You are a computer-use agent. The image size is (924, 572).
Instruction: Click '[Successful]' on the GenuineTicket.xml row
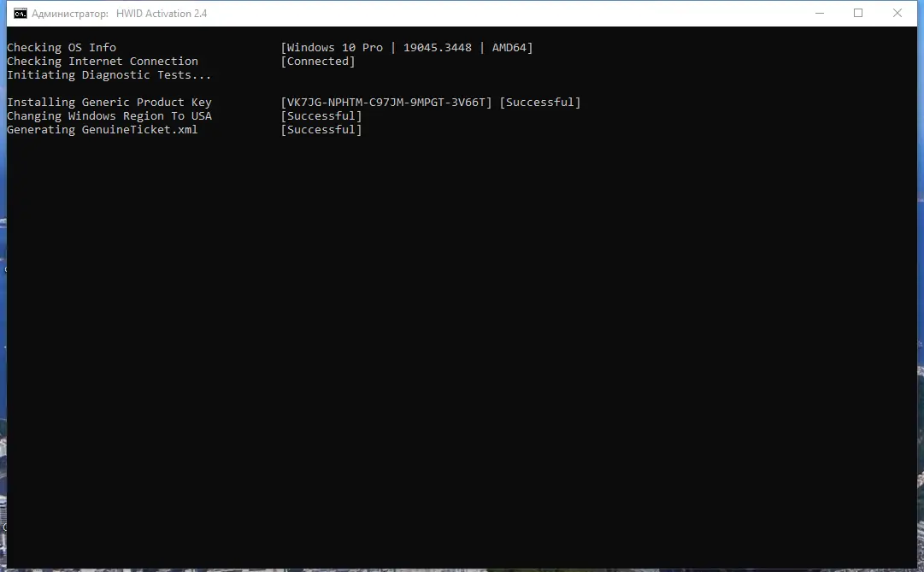[321, 130]
